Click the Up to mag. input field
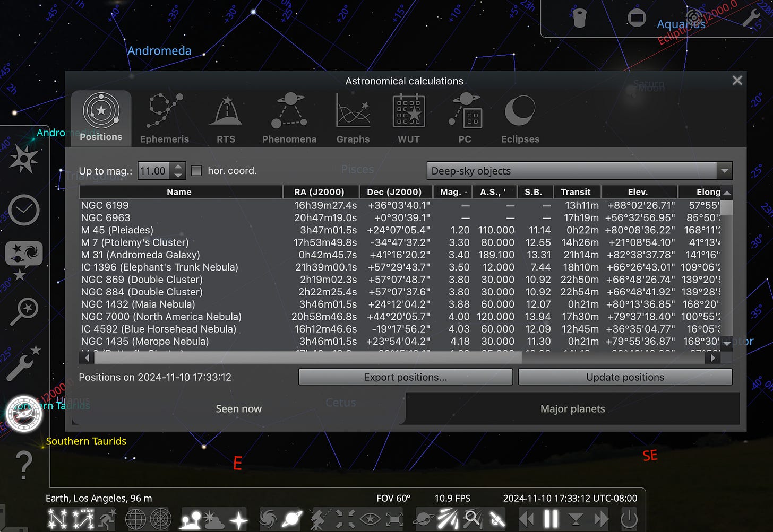 click(155, 171)
